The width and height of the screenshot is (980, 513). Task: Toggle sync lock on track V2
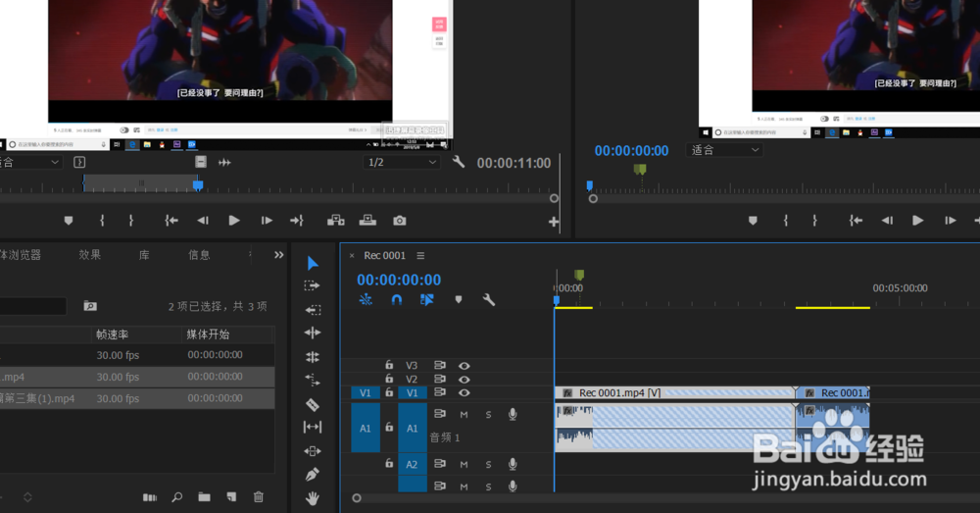click(x=440, y=380)
